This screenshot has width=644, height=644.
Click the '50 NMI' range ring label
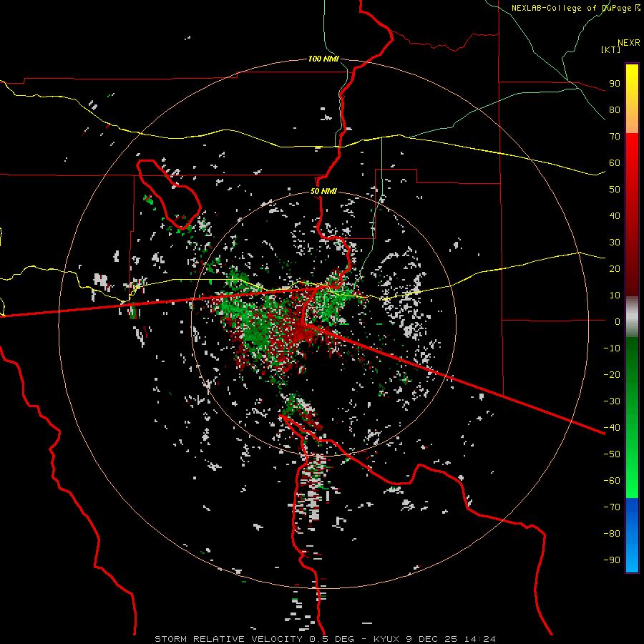323,191
